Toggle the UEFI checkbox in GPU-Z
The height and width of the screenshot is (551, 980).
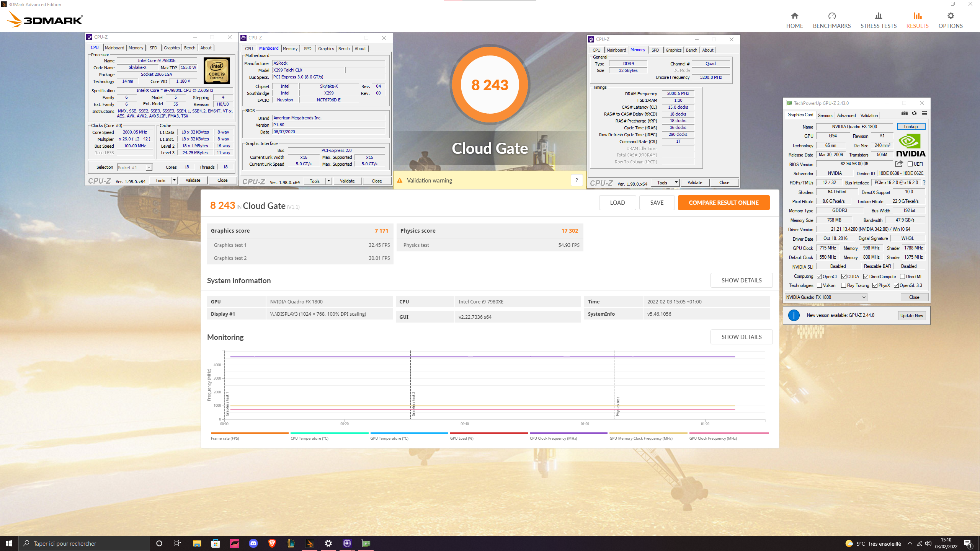tap(910, 164)
